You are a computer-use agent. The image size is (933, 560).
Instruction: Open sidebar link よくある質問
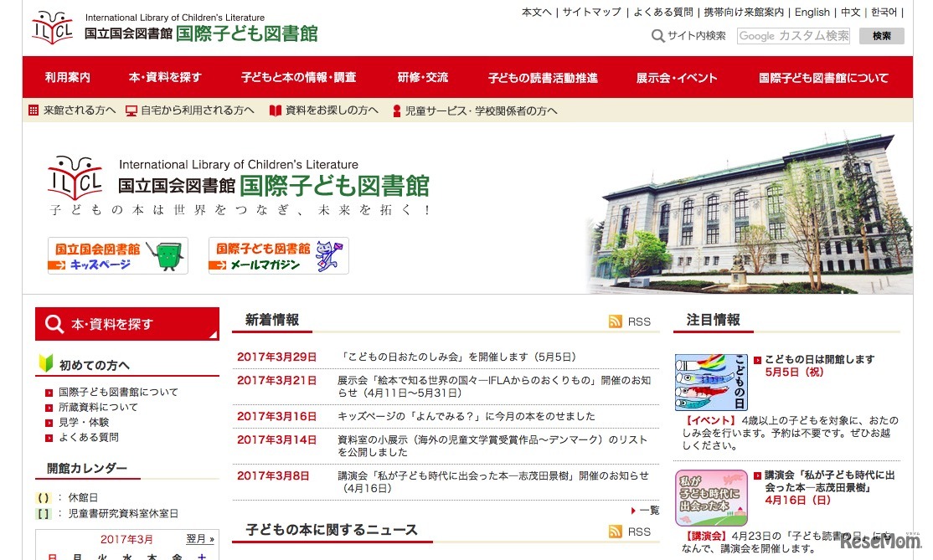coord(89,437)
